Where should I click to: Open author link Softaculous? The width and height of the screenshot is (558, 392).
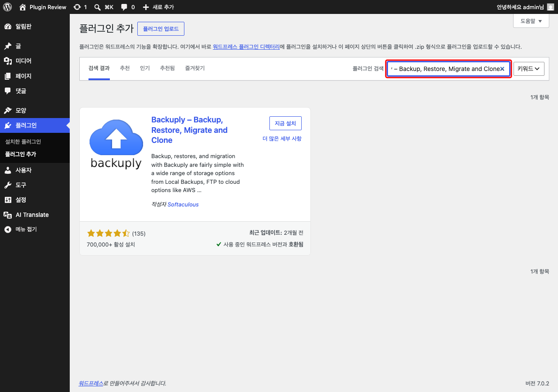click(183, 204)
